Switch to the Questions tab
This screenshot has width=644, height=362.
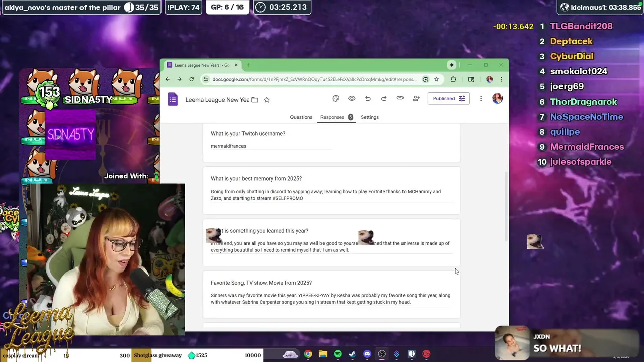[301, 117]
